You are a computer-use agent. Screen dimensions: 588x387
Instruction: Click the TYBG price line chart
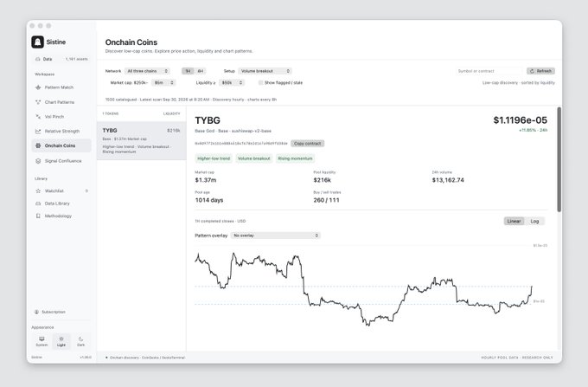pos(363,289)
